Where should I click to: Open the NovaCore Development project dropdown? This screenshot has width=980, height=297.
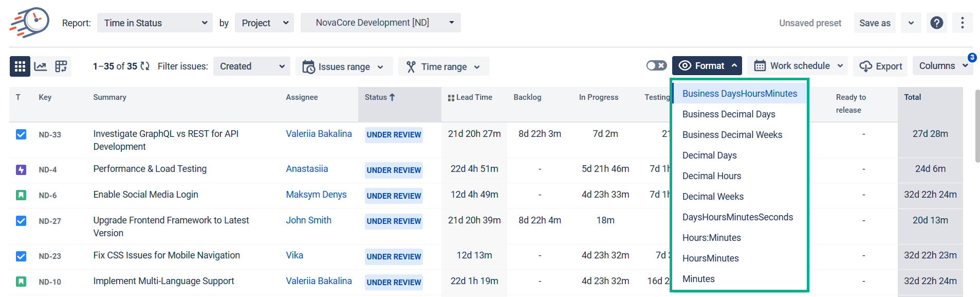[380, 23]
